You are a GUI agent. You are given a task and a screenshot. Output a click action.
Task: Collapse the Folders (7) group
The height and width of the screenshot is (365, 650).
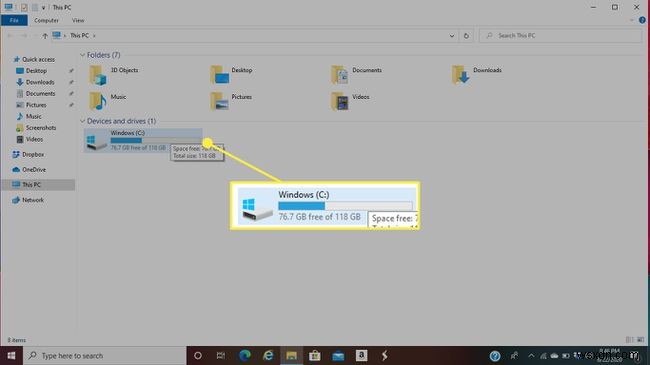(82, 55)
